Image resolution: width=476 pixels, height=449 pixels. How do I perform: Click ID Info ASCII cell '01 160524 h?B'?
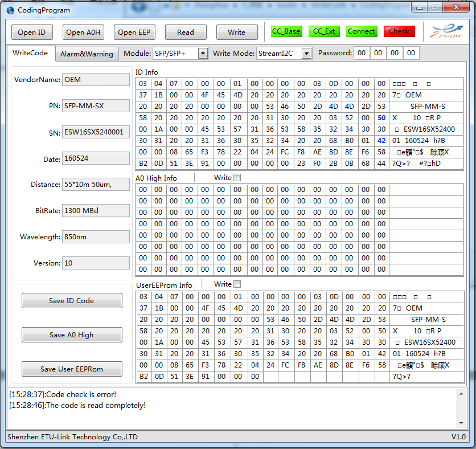tap(426, 141)
